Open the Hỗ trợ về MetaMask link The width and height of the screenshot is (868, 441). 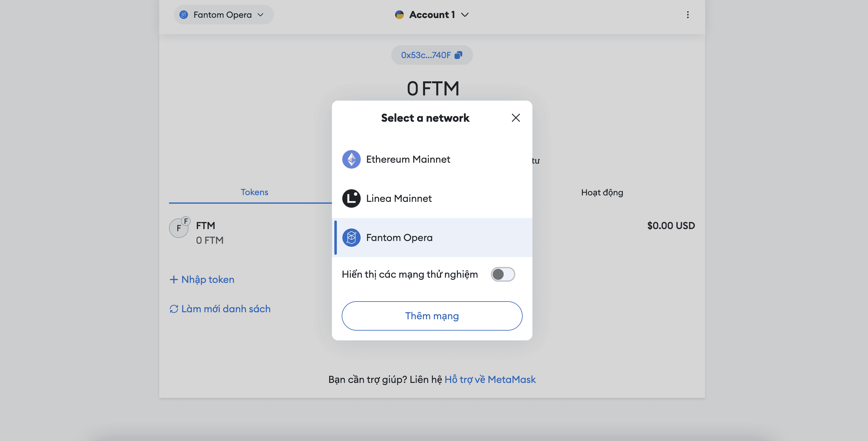[x=490, y=379]
